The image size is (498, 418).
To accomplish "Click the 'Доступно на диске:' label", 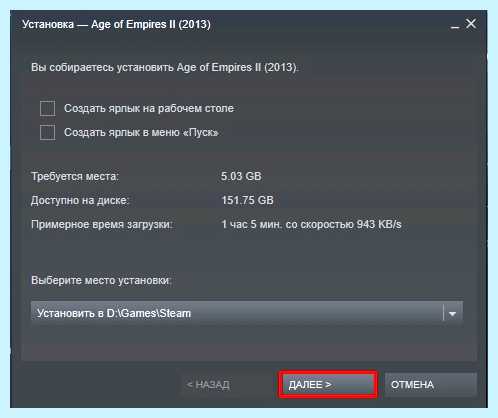I will pos(80,200).
